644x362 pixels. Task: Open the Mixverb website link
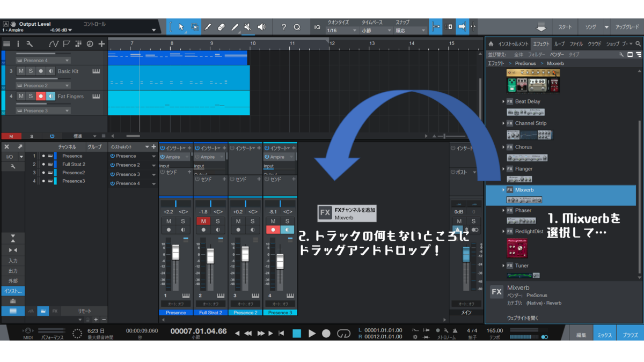point(523,318)
